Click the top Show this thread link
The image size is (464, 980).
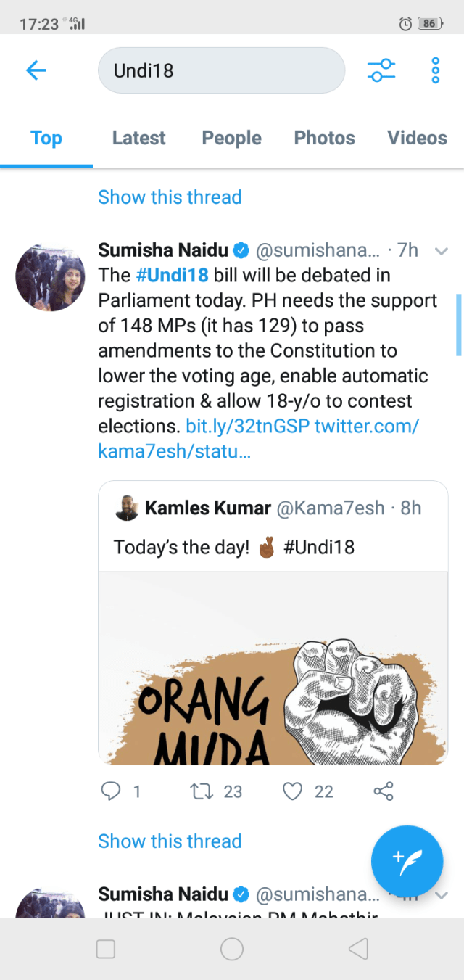coord(170,197)
